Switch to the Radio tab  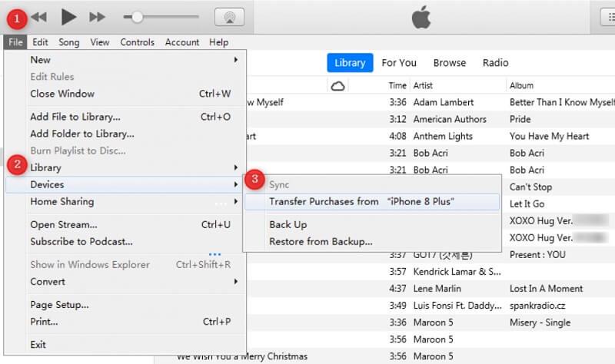click(x=495, y=63)
